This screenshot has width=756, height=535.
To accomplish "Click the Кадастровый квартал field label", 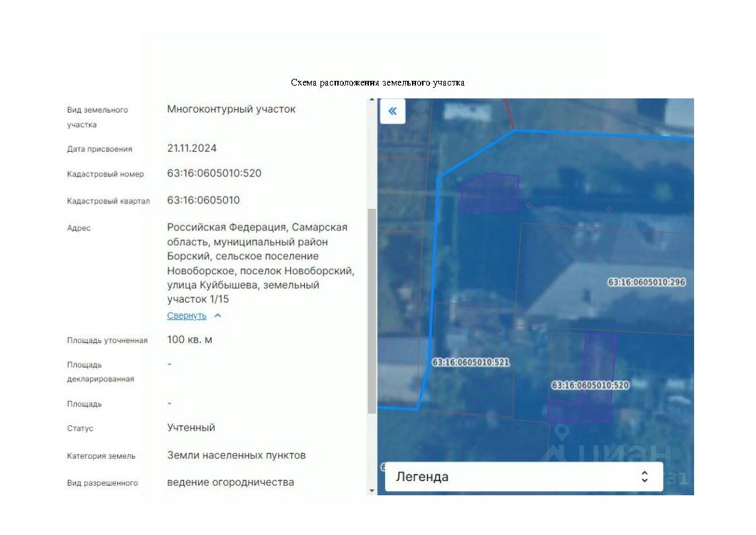I will click(108, 201).
